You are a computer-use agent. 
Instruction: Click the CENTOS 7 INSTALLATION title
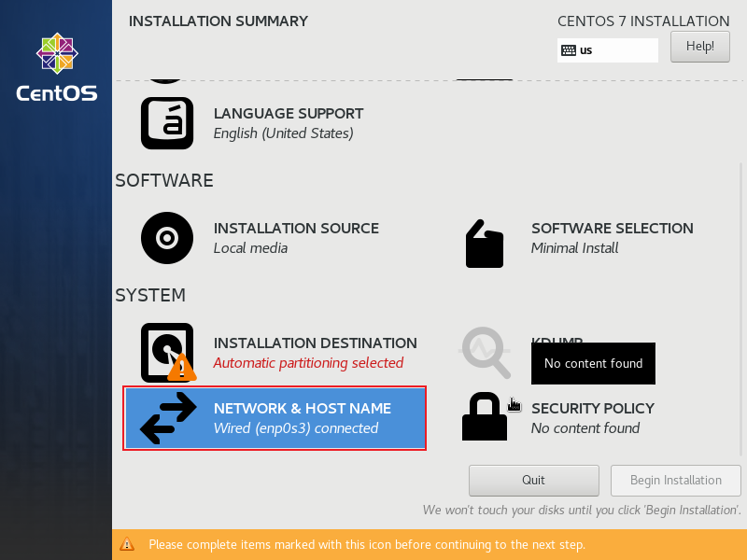643,21
